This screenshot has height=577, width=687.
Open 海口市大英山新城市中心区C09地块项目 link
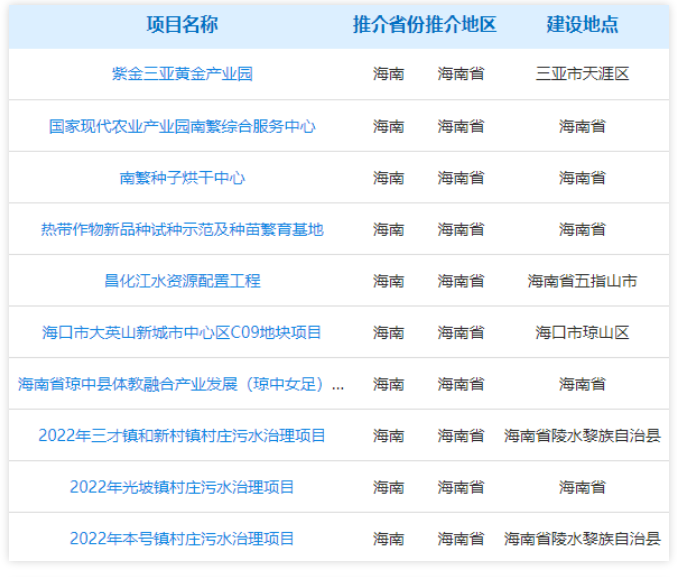click(182, 333)
